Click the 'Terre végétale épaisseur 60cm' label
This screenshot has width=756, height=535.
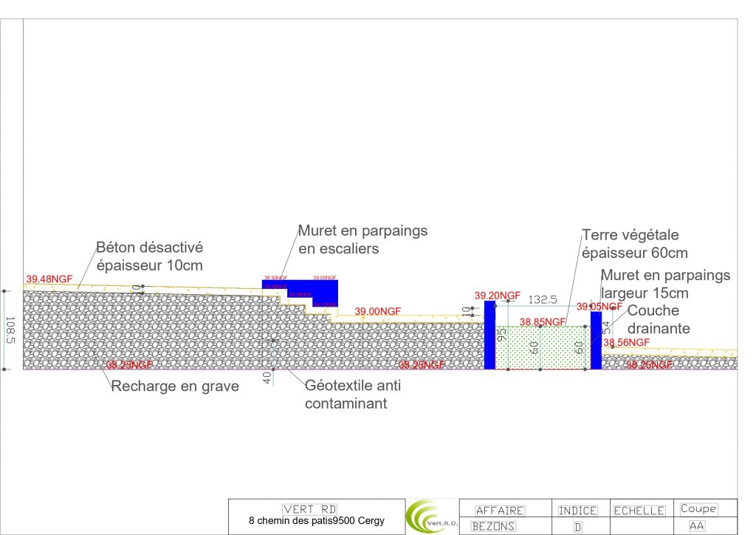click(634, 244)
